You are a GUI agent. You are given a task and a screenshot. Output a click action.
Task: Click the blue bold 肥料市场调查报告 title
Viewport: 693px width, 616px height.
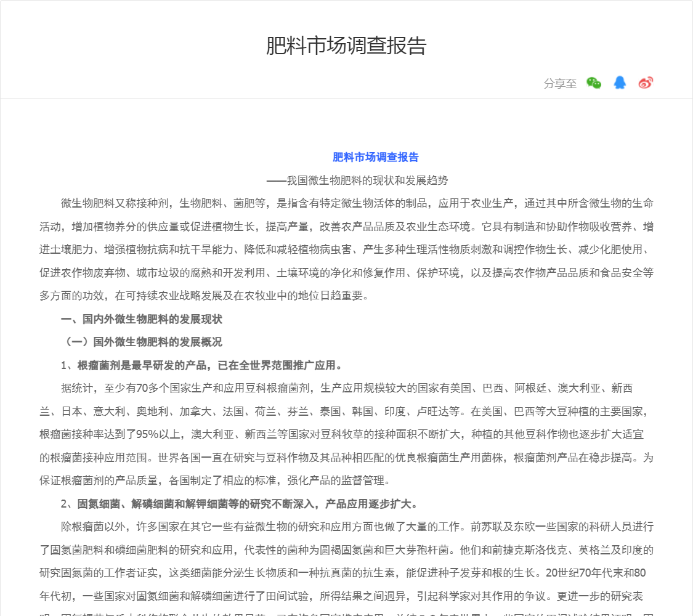click(x=375, y=157)
